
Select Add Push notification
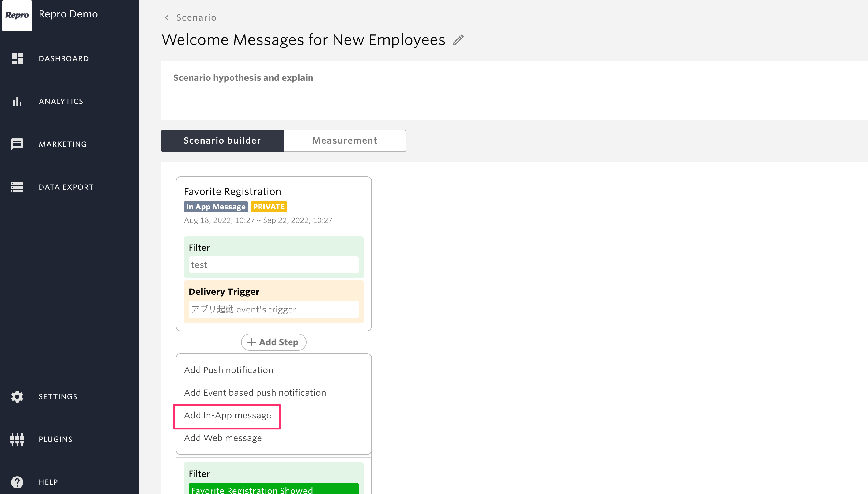tap(228, 370)
